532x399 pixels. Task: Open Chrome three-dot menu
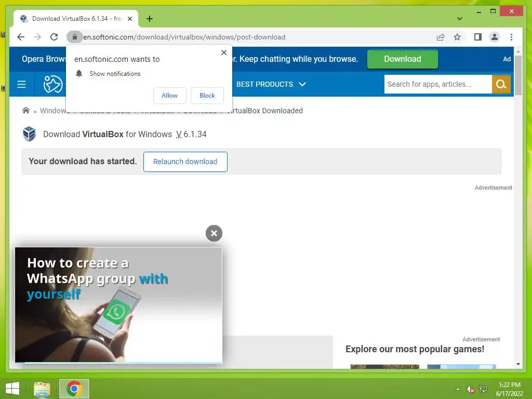pyautogui.click(x=511, y=37)
